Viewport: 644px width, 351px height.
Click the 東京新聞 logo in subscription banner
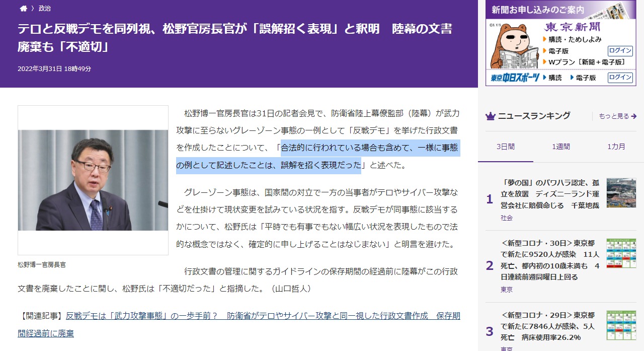coord(573,26)
